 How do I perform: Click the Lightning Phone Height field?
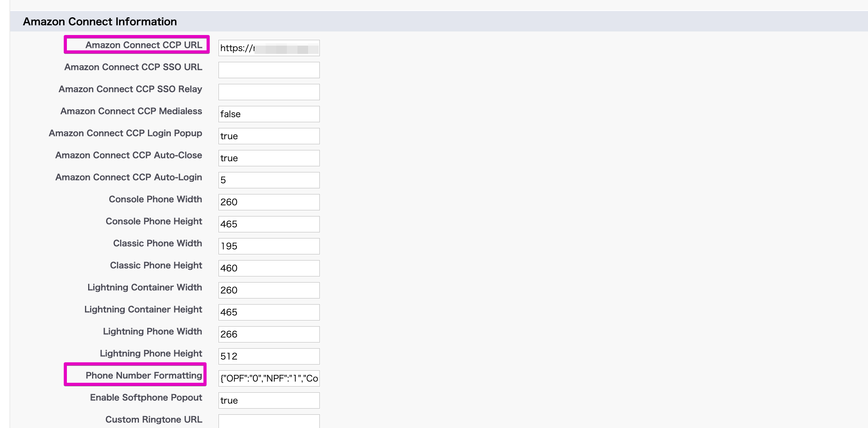pyautogui.click(x=269, y=356)
